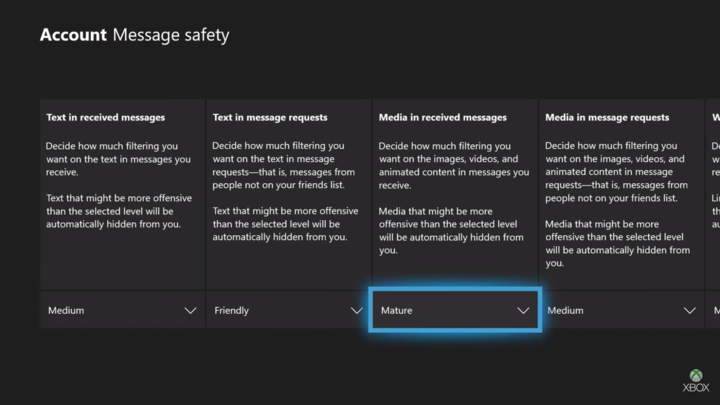Click the Message safety title text
720x405 pixels.
point(171,35)
